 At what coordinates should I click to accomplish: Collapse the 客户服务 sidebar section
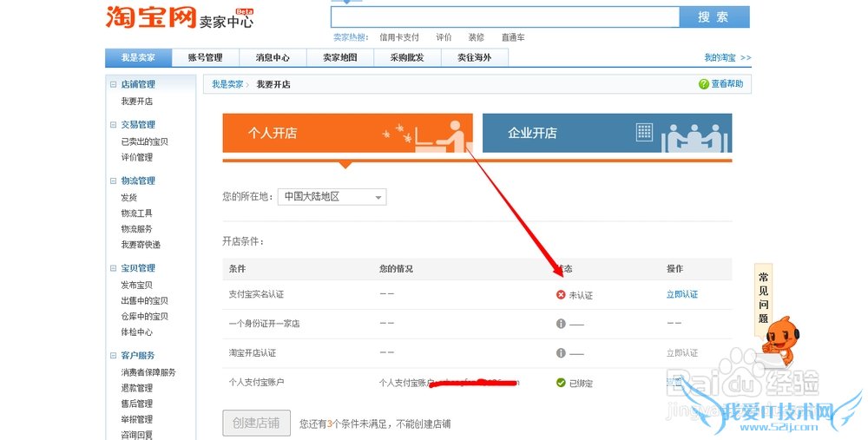tap(113, 356)
